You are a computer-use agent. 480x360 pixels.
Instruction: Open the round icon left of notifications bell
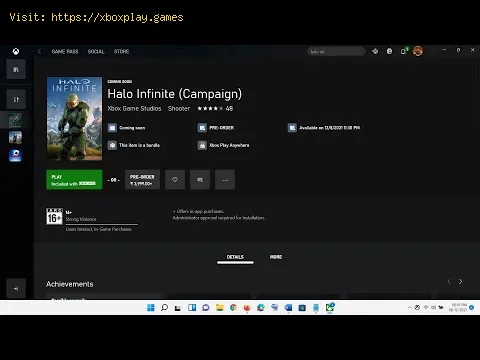pos(389,51)
